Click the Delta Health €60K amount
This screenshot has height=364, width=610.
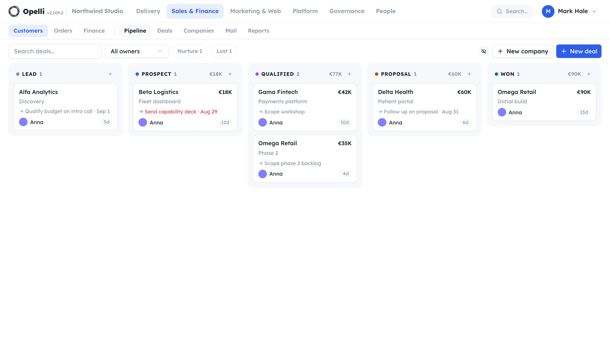tap(464, 92)
